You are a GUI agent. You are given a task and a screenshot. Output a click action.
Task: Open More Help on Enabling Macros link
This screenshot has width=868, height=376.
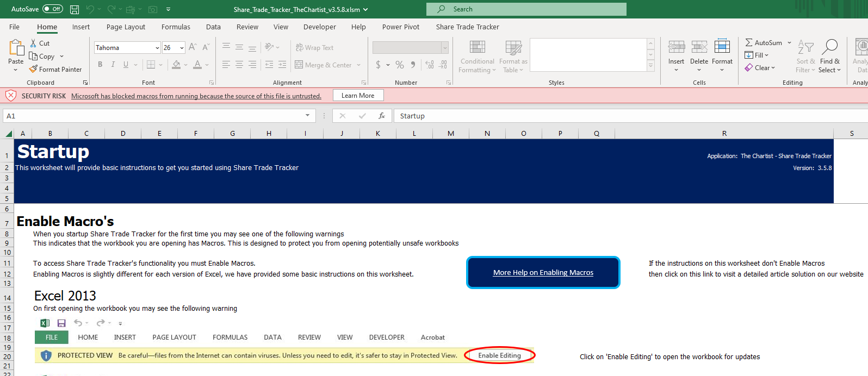(x=543, y=273)
